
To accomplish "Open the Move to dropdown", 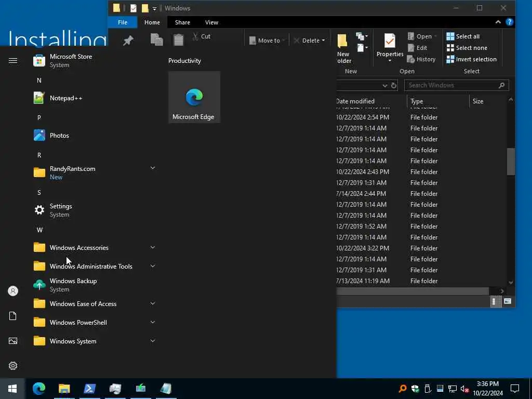I will point(268,41).
